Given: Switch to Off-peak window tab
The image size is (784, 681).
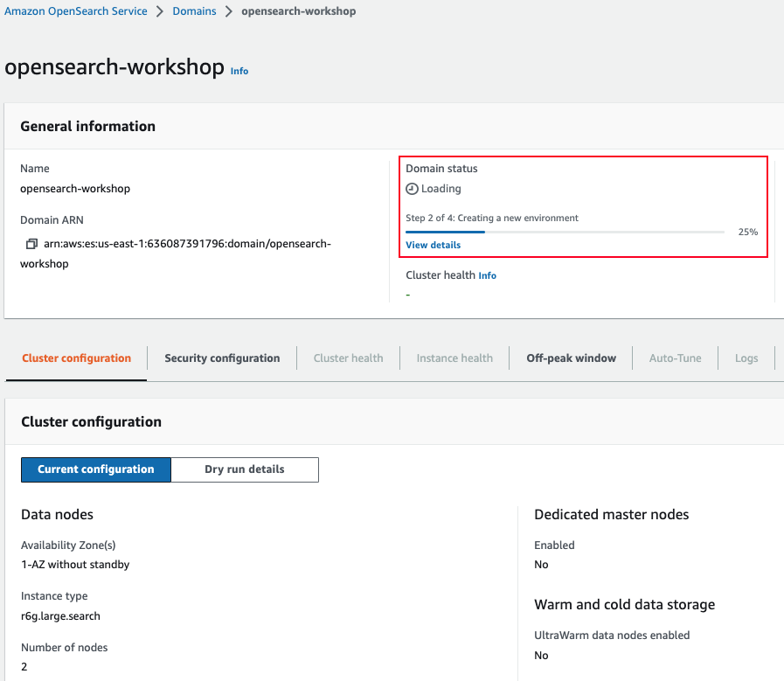Looking at the screenshot, I should pos(571,358).
